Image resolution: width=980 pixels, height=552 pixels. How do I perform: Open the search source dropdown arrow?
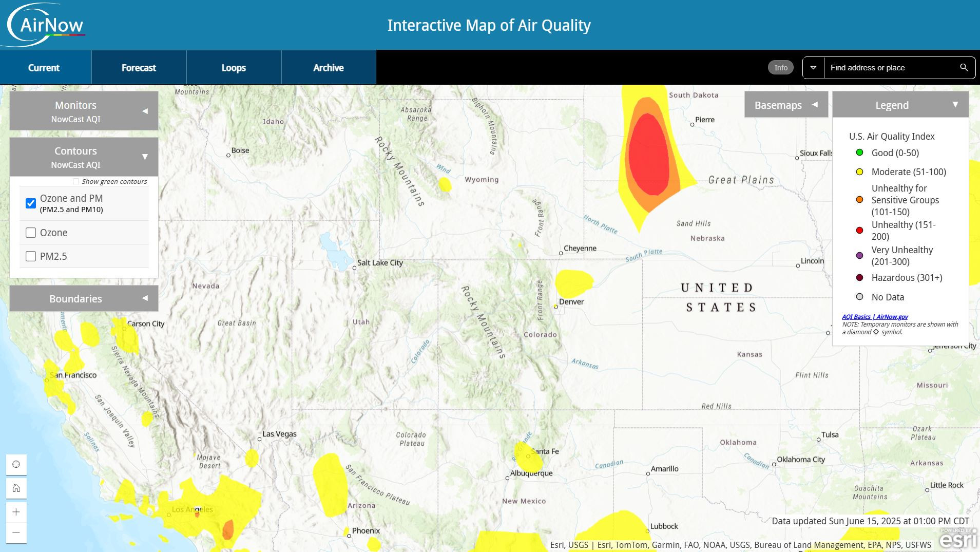point(813,68)
